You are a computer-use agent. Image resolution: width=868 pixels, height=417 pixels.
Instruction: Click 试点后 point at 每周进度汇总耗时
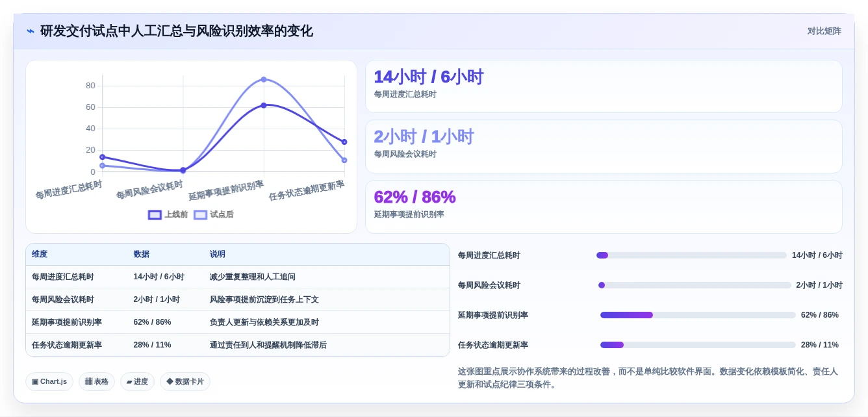click(102, 166)
